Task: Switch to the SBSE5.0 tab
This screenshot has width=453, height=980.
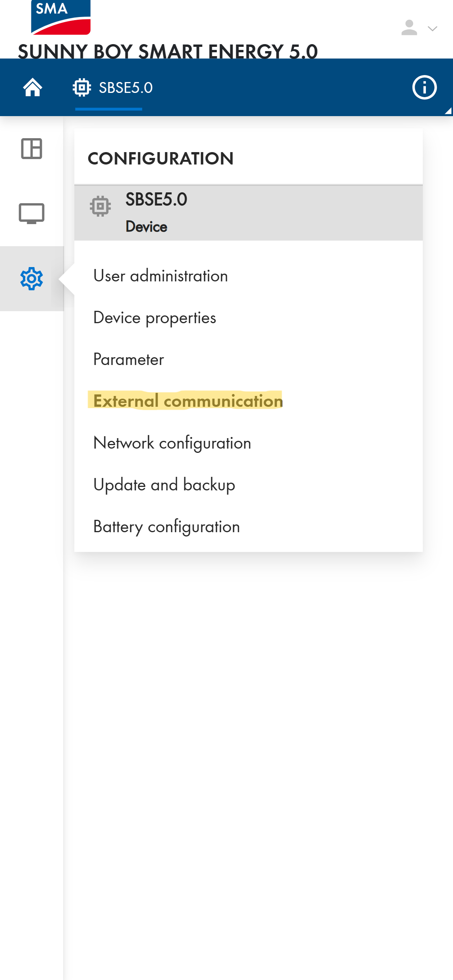Action: tap(113, 88)
